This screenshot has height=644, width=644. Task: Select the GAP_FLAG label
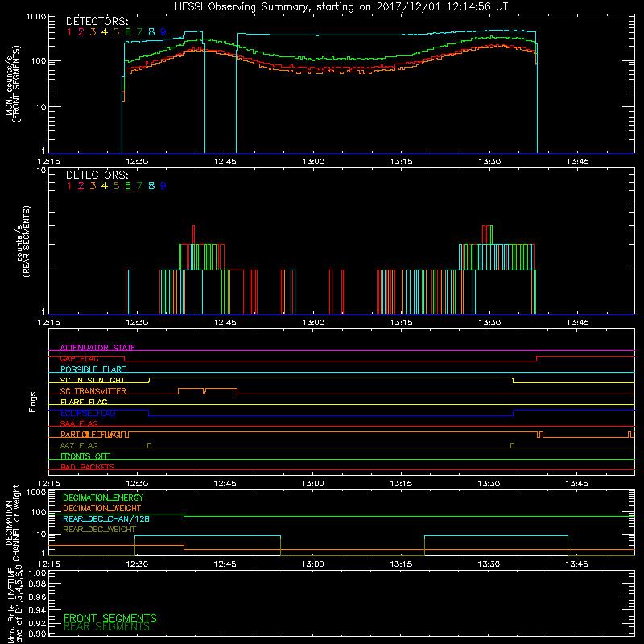point(79,358)
